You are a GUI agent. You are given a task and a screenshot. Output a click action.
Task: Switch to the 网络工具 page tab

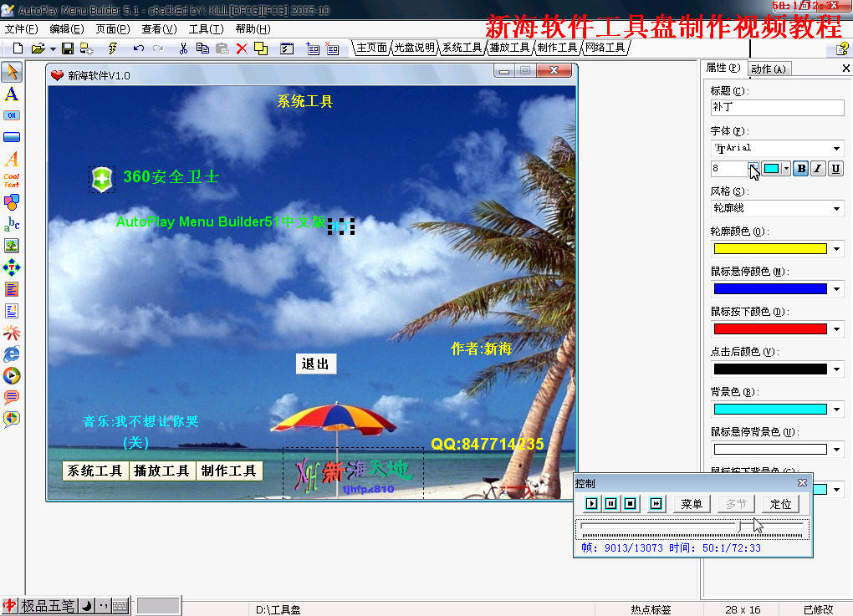click(605, 48)
